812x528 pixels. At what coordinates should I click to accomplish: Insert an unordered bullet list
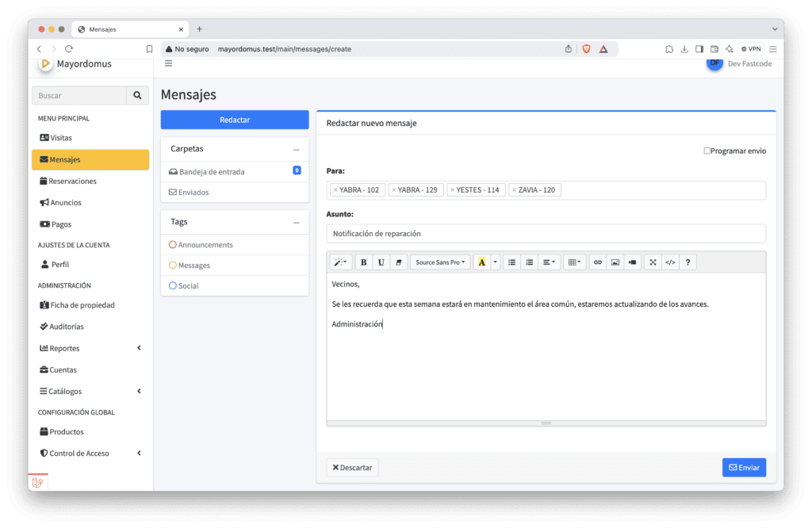(x=511, y=262)
